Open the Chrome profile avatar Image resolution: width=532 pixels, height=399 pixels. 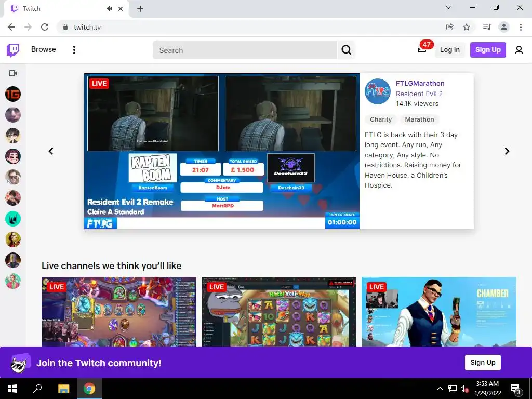point(504,27)
